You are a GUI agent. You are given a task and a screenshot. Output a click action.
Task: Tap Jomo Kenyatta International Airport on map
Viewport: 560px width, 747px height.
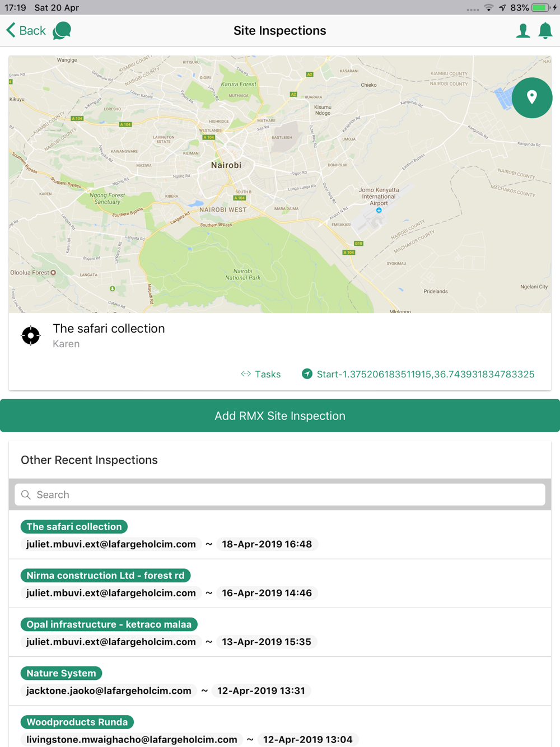click(x=379, y=197)
